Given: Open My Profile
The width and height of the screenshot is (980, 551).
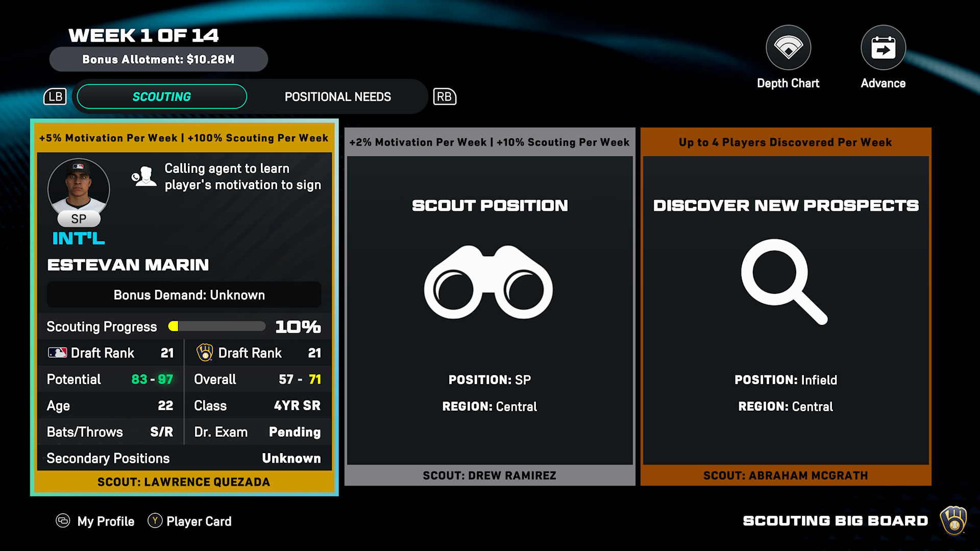Looking at the screenshot, I should [x=106, y=521].
